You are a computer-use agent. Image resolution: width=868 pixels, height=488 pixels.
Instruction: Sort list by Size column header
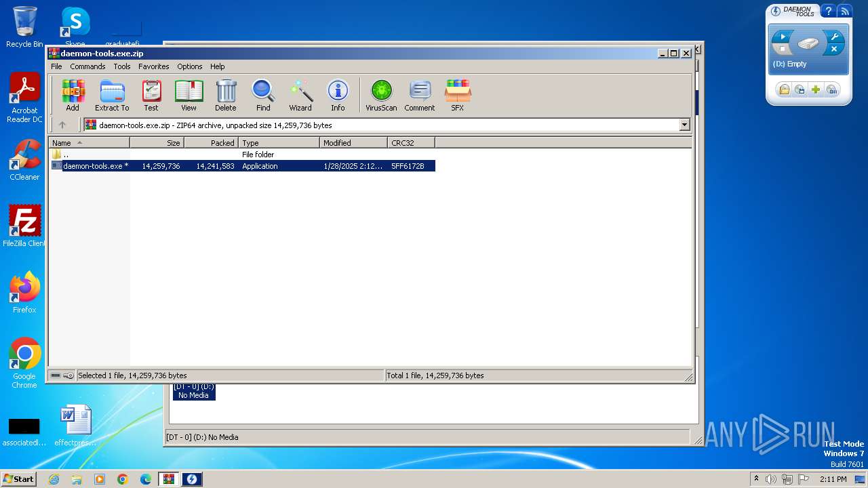(157, 142)
